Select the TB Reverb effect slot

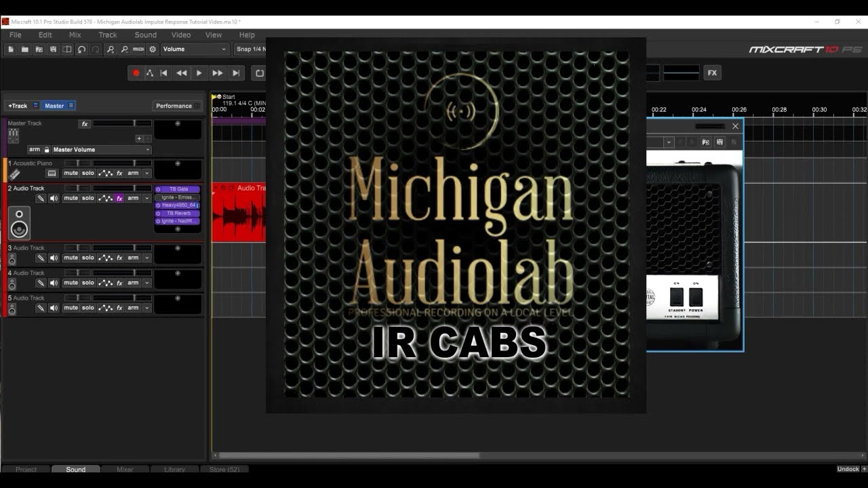(x=178, y=213)
